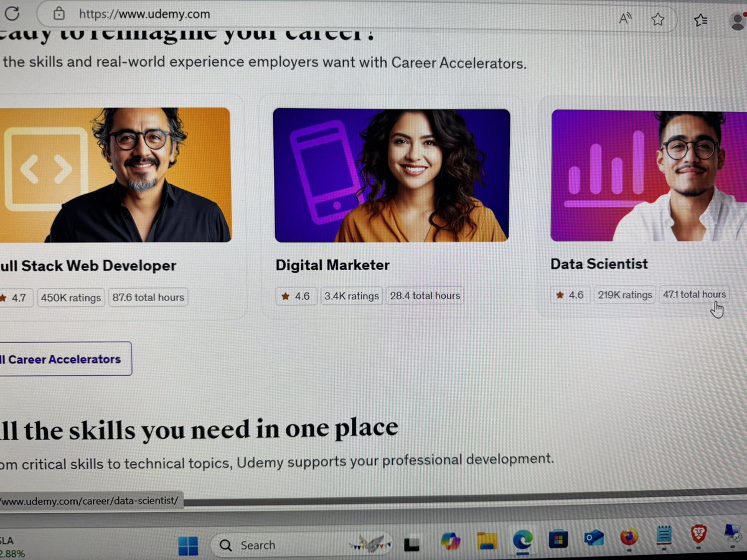
Task: Open the Full Stack Web Developer card image
Action: [x=115, y=175]
